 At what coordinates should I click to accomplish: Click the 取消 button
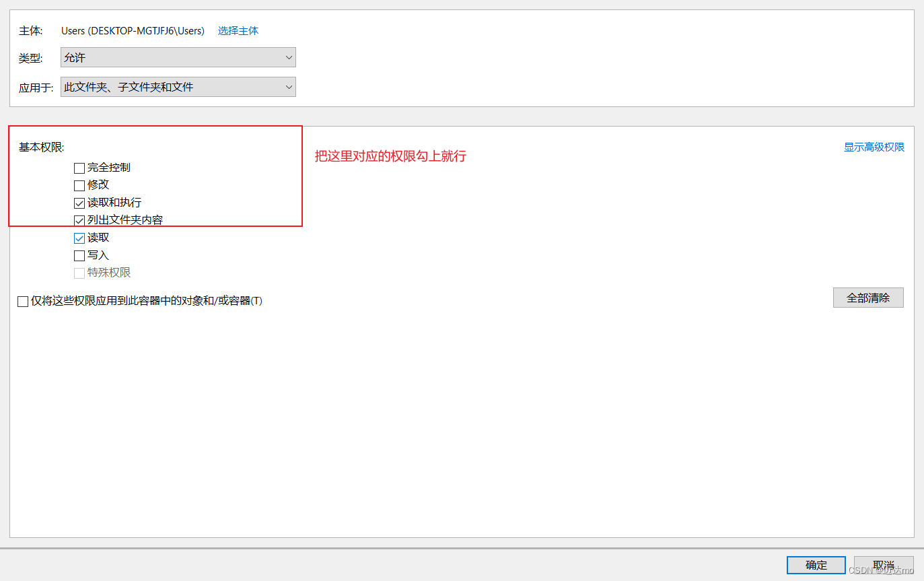coord(884,566)
